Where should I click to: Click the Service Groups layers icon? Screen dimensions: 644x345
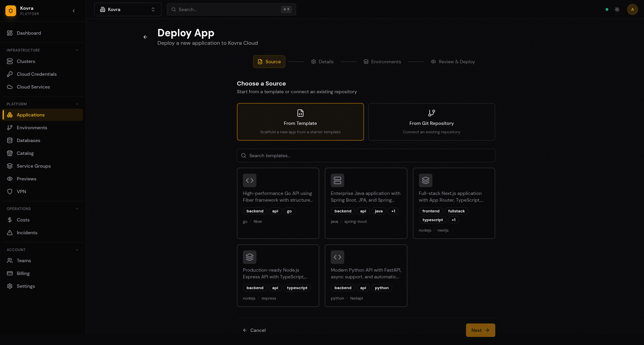click(10, 166)
